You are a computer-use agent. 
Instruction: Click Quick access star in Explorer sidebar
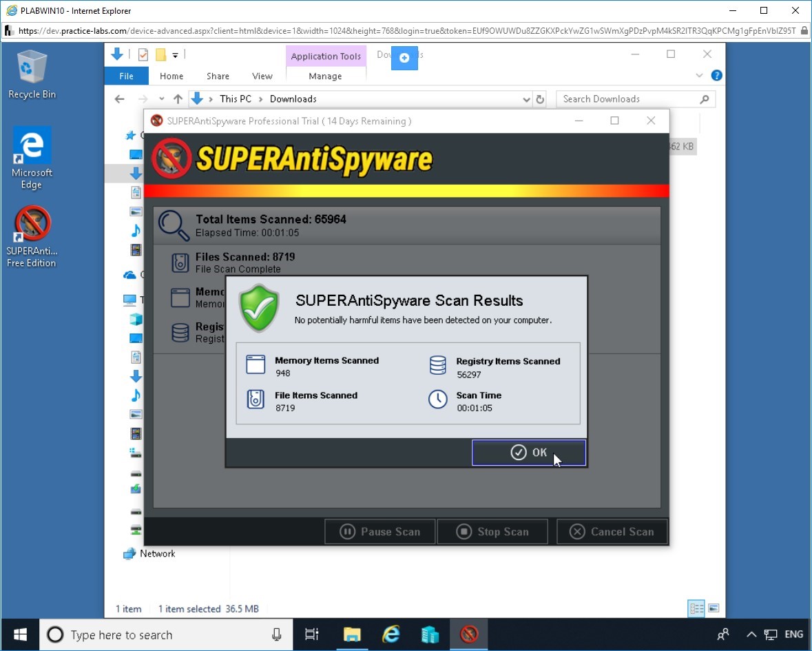tap(130, 135)
